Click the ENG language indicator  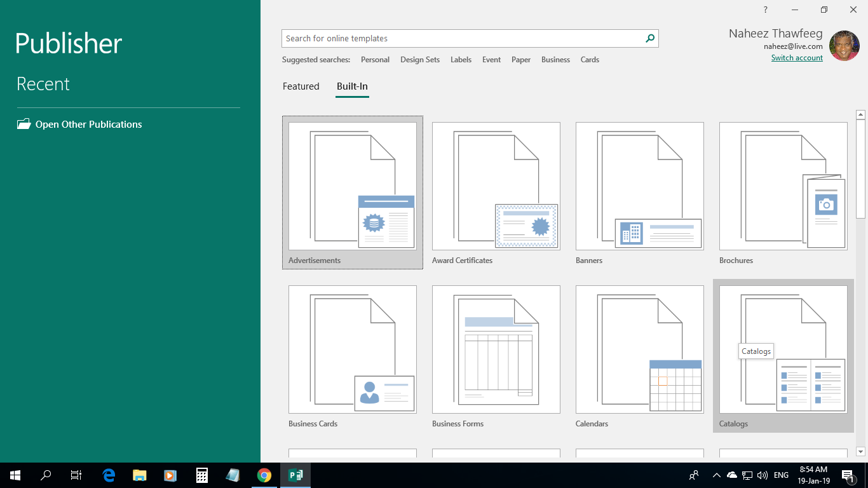click(782, 475)
